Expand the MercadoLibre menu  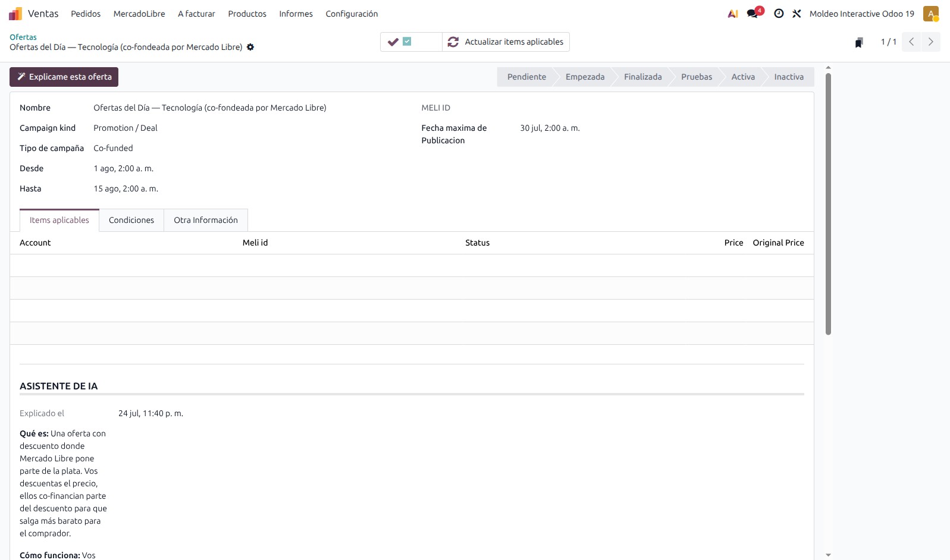tap(139, 14)
